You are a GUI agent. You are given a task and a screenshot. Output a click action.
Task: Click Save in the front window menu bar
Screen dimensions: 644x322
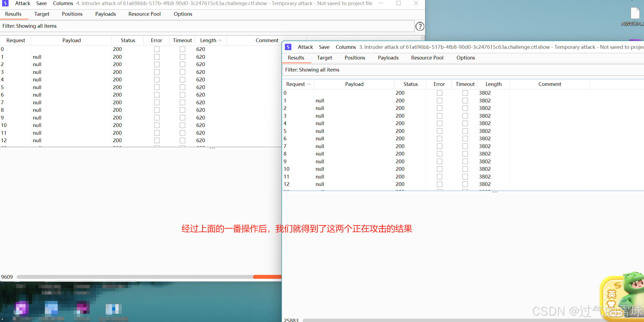click(324, 47)
